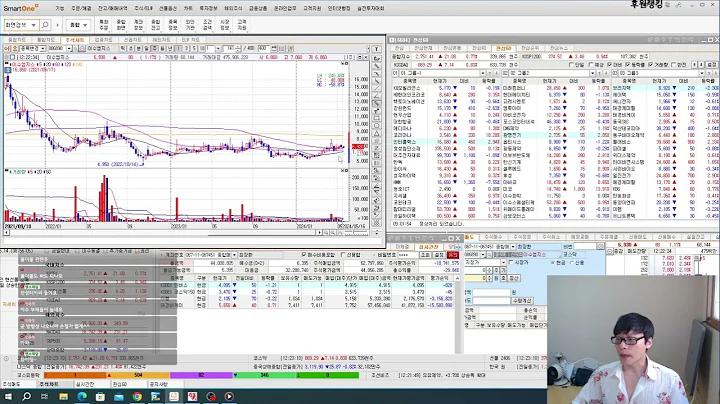Image resolution: width=720 pixels, height=404 pixels.
Task: Click the expand arrow beside search box
Action: click(57, 25)
